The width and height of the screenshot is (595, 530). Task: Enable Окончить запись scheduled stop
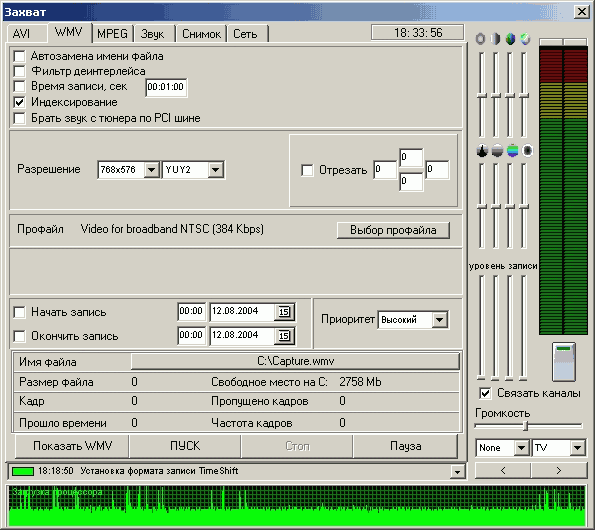(19, 336)
